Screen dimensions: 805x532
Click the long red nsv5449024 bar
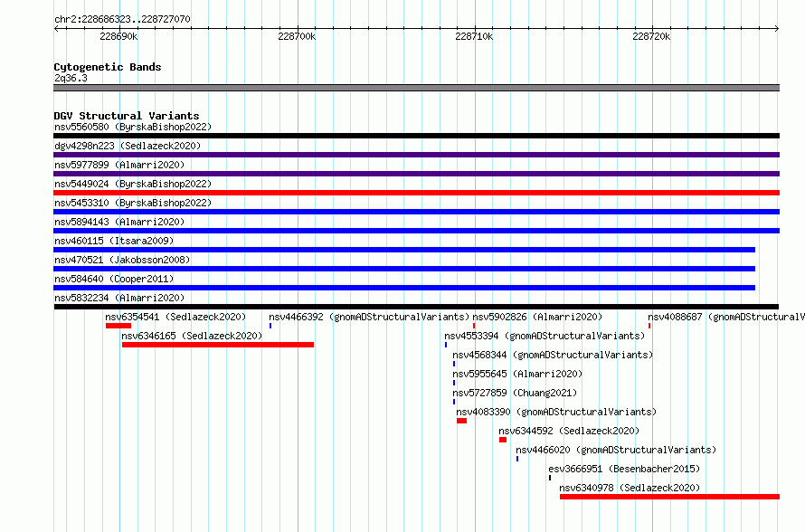click(x=416, y=193)
